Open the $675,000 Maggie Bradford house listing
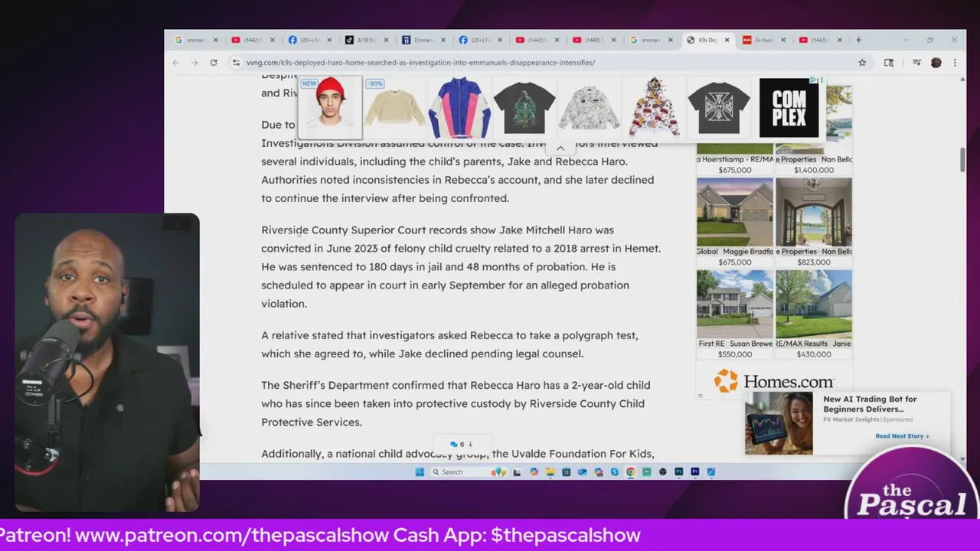The height and width of the screenshot is (551, 980). point(735,222)
